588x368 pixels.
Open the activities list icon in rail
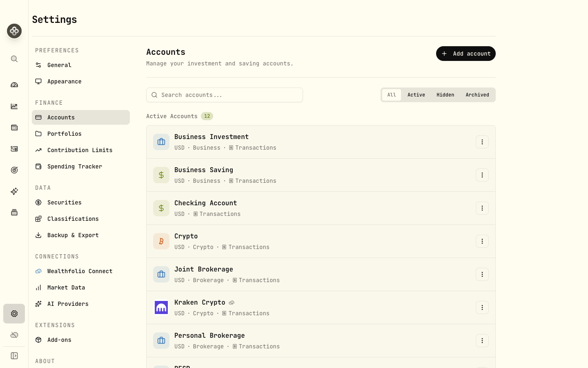[x=14, y=149]
